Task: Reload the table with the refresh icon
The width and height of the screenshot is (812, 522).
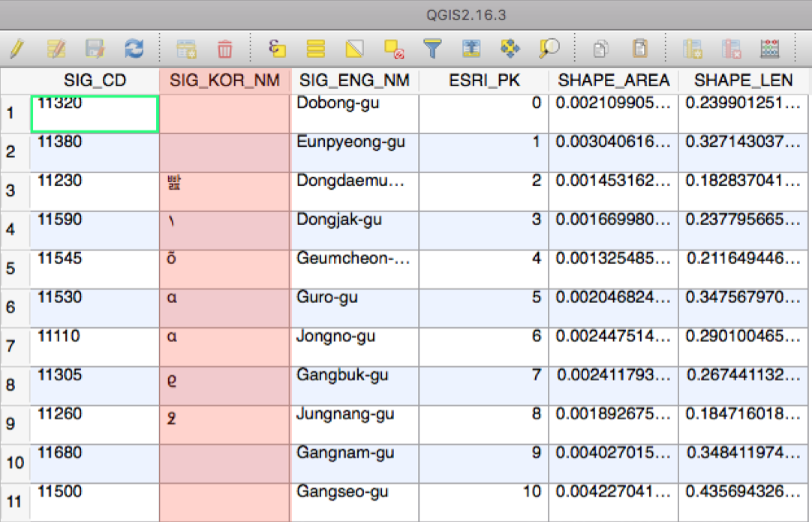Action: tap(134, 49)
